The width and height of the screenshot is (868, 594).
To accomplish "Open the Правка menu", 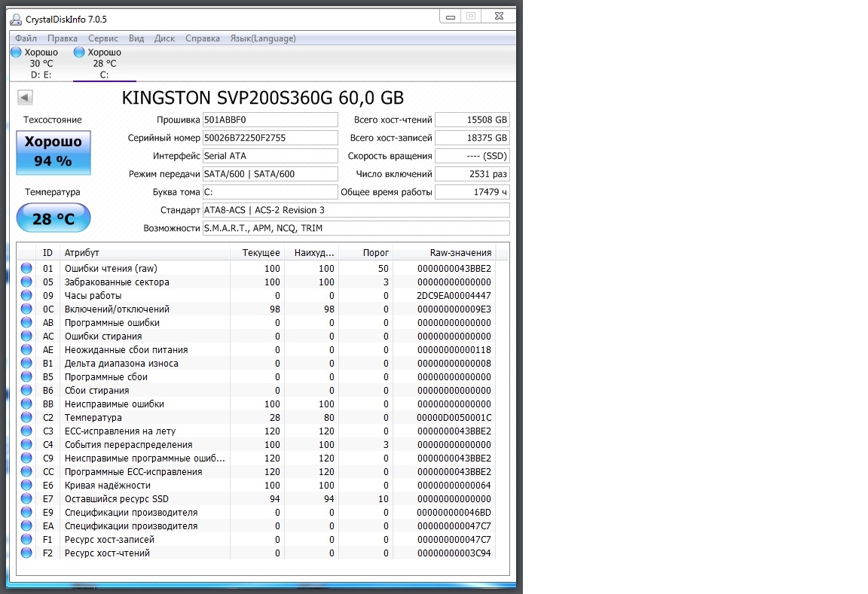I will (62, 38).
